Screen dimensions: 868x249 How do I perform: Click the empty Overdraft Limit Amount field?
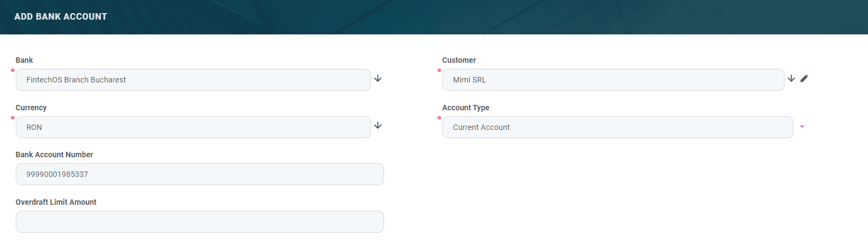click(x=200, y=222)
